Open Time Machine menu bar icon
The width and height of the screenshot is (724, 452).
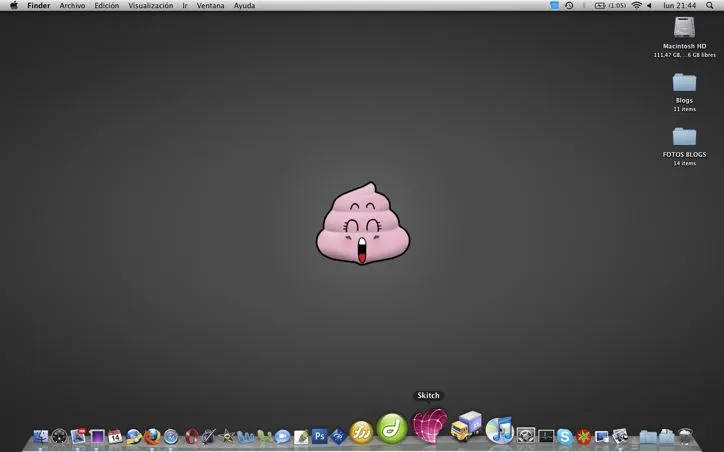pos(569,6)
